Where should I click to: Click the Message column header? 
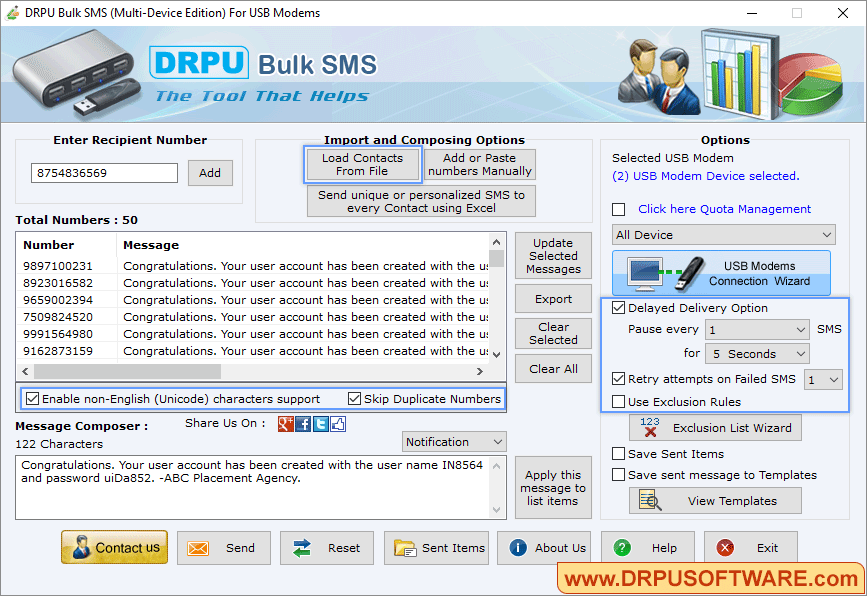(304, 245)
